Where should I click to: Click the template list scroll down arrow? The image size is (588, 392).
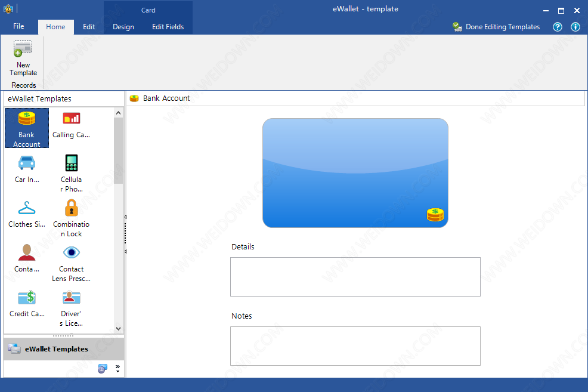click(119, 329)
